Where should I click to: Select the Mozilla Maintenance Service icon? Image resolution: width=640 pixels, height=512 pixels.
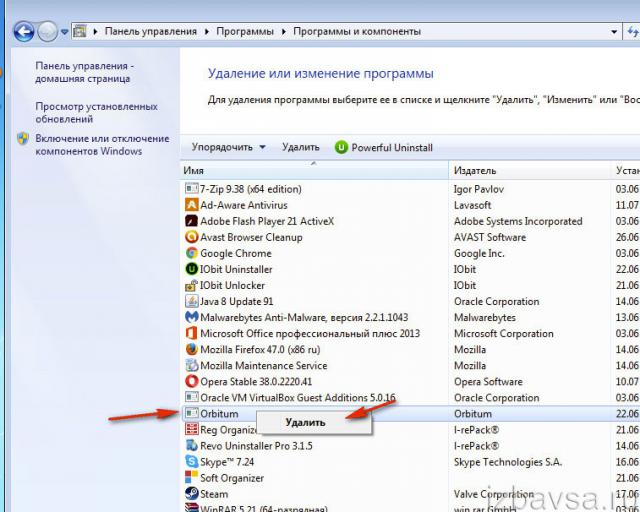[x=191, y=365]
